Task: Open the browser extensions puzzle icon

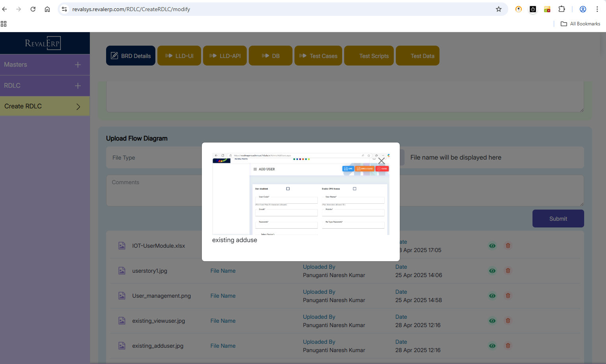Action: [x=561, y=9]
